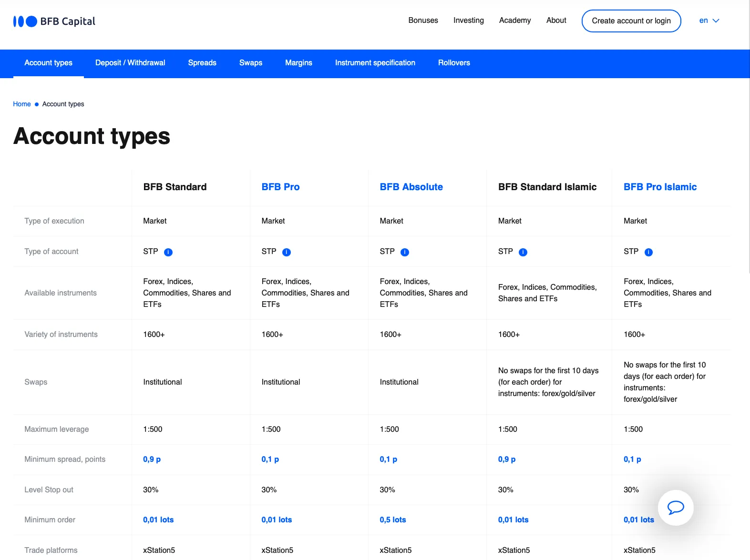Open the Investing menu

pyautogui.click(x=469, y=20)
